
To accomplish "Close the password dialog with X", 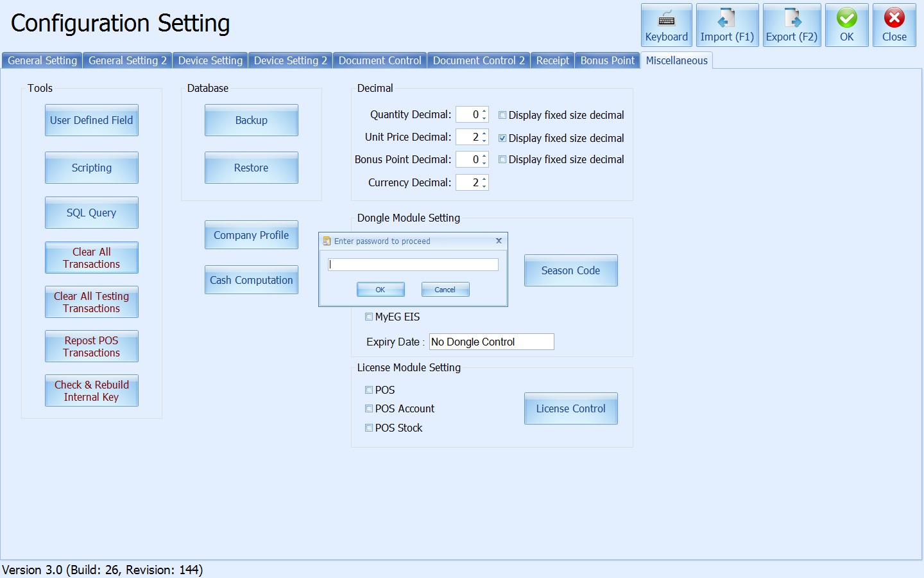I will point(499,241).
